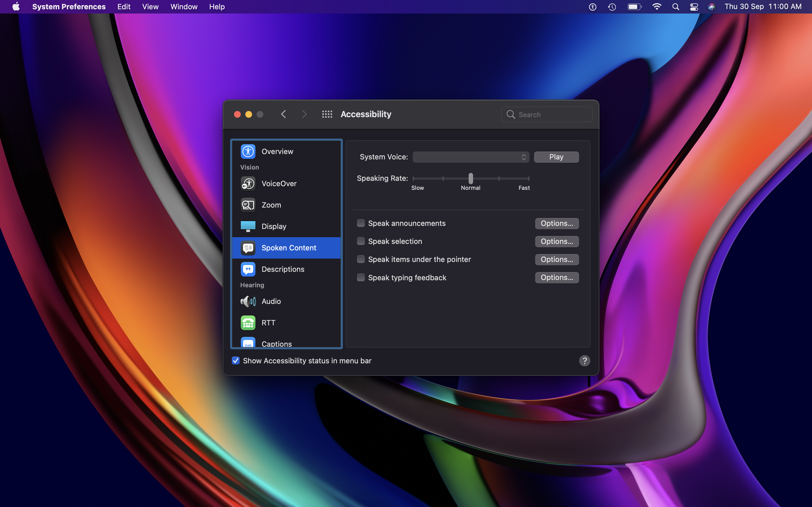Click the Speaking Rate slider handle
The image size is (812, 507).
click(x=470, y=178)
